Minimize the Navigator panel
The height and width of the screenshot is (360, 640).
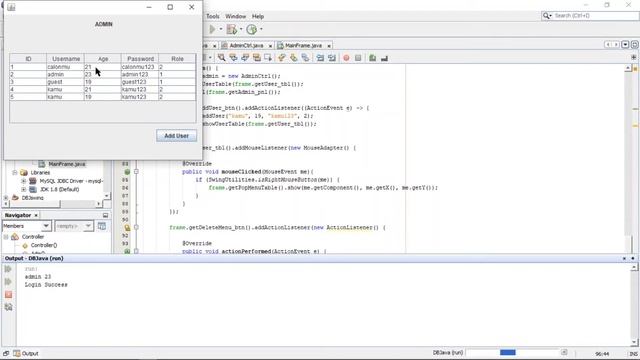(105, 215)
